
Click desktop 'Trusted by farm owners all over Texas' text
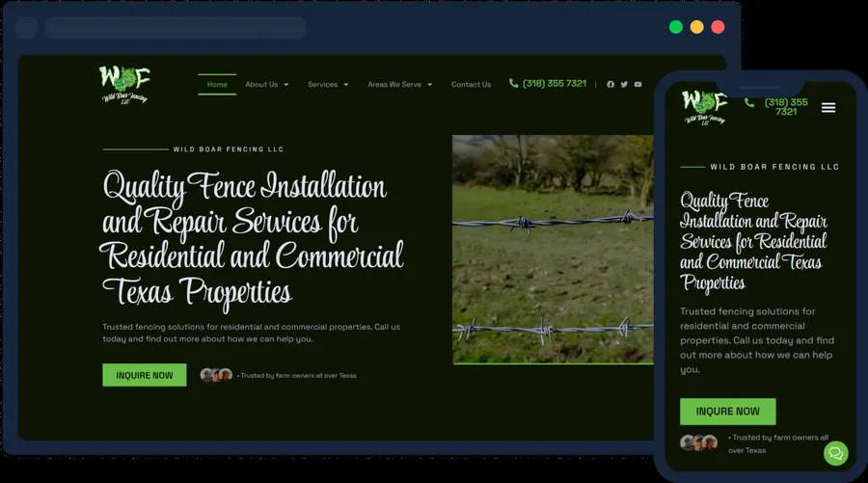(x=297, y=375)
